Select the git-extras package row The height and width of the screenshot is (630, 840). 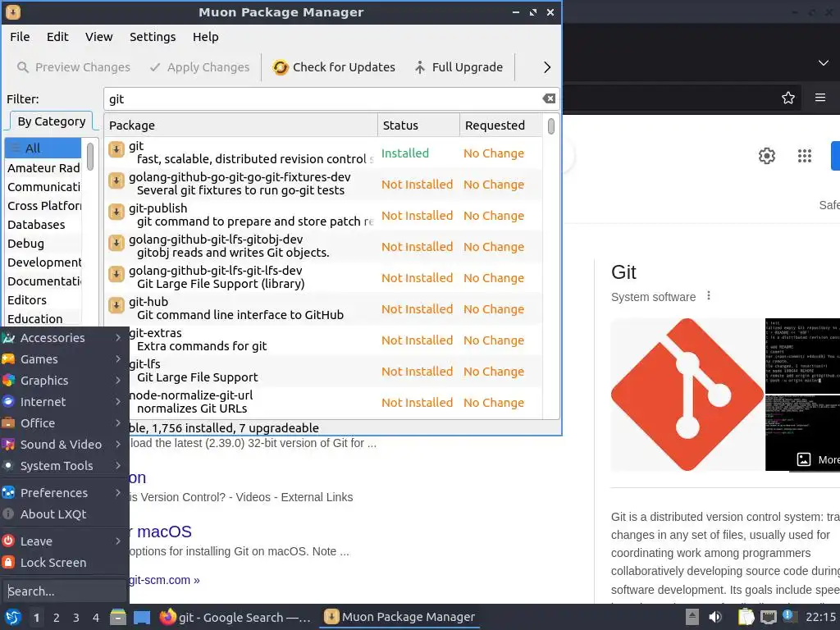[x=336, y=340]
